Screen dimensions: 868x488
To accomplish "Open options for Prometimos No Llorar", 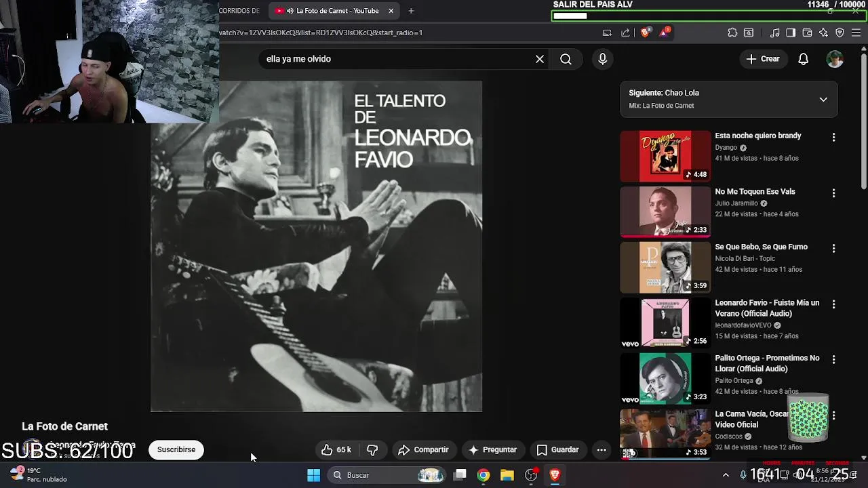I will [833, 360].
